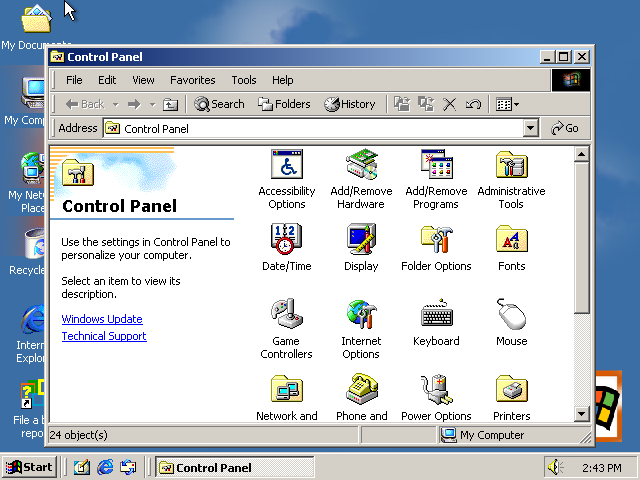Select Recycle Bin desktop icon
The height and width of the screenshot is (480, 640).
(x=27, y=252)
